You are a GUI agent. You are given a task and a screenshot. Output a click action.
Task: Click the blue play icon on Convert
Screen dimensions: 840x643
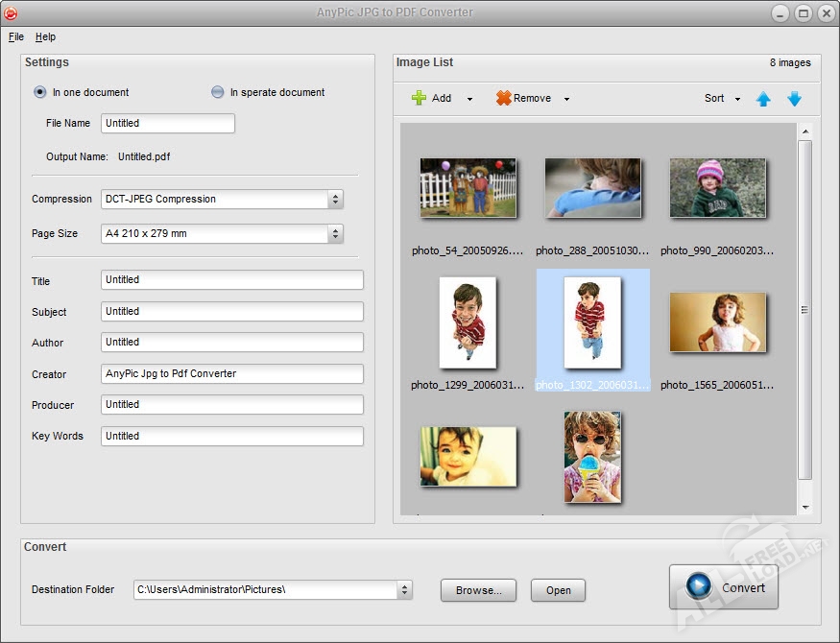pyautogui.click(x=699, y=585)
